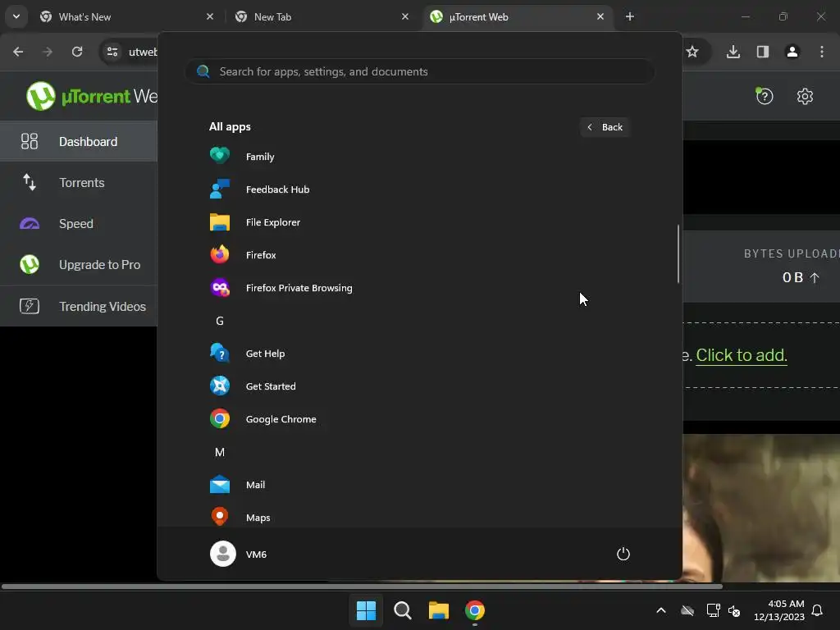Open µTorrent help icon
Image resolution: width=840 pixels, height=630 pixels.
click(x=765, y=97)
